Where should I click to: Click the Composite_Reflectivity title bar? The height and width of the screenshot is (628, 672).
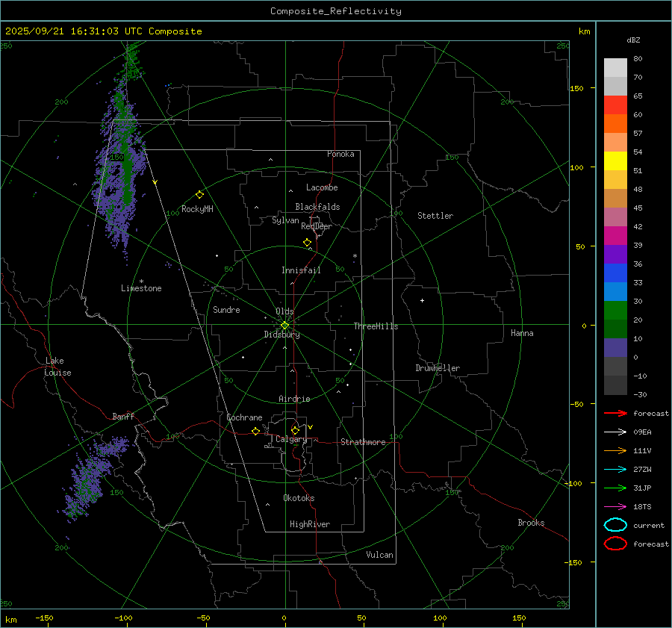[x=335, y=11]
